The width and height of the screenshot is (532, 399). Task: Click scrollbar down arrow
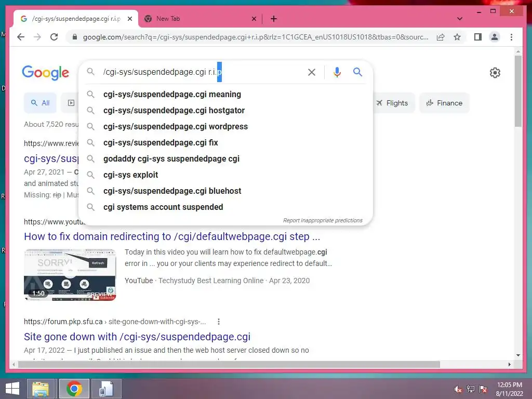pyautogui.click(x=518, y=355)
